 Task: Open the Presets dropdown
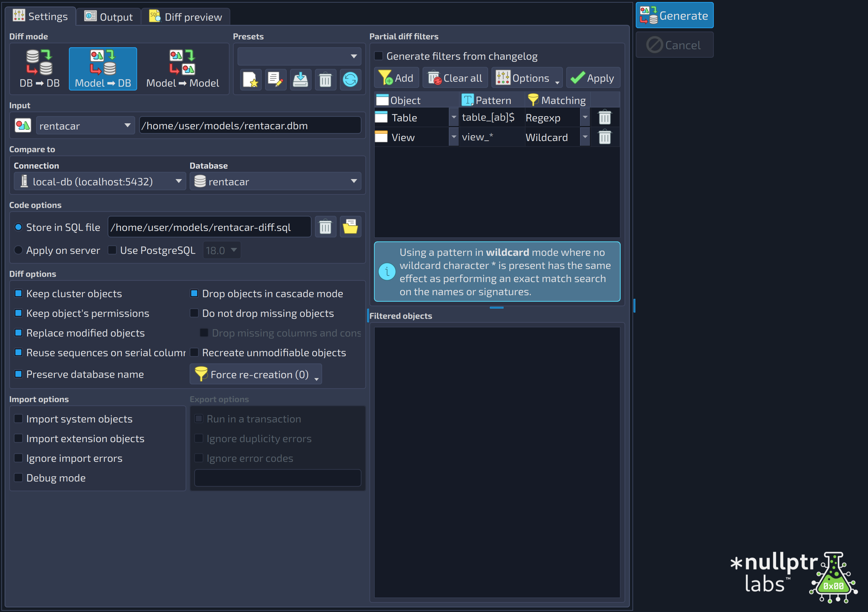click(x=299, y=56)
